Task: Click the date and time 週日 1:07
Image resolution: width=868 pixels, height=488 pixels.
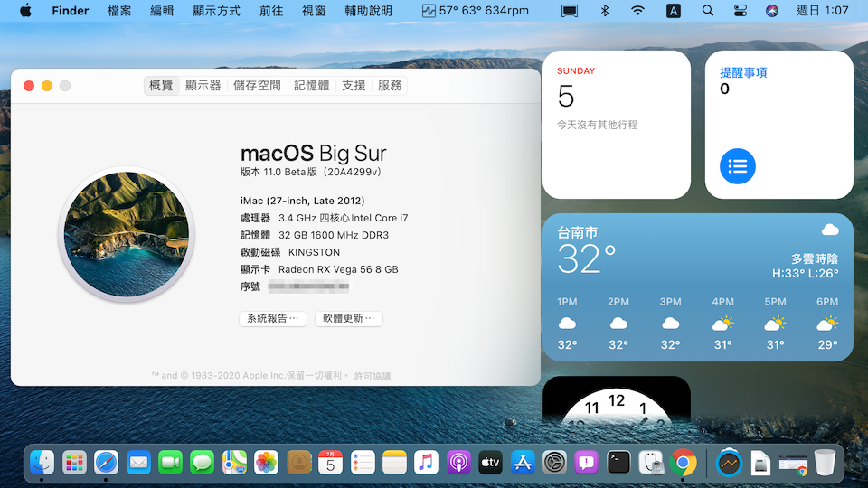Action: tap(822, 11)
